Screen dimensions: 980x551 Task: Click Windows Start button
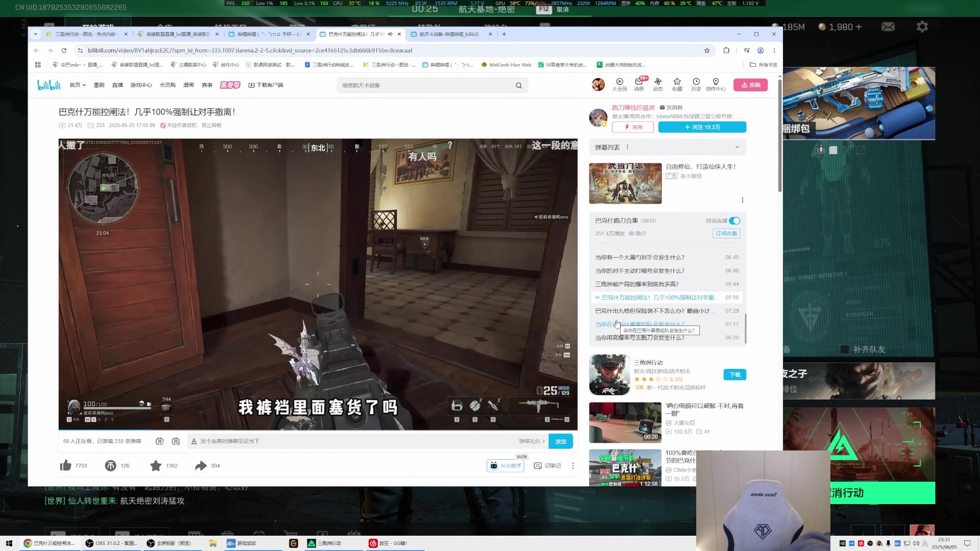(9, 543)
